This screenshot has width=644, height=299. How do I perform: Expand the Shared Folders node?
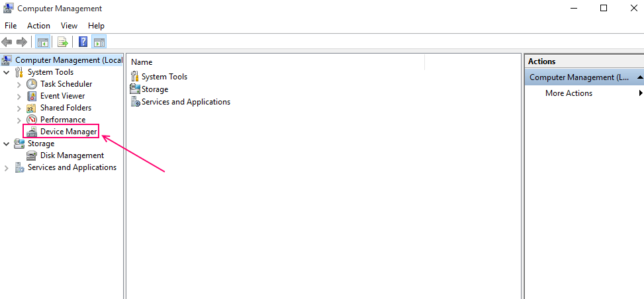point(19,108)
